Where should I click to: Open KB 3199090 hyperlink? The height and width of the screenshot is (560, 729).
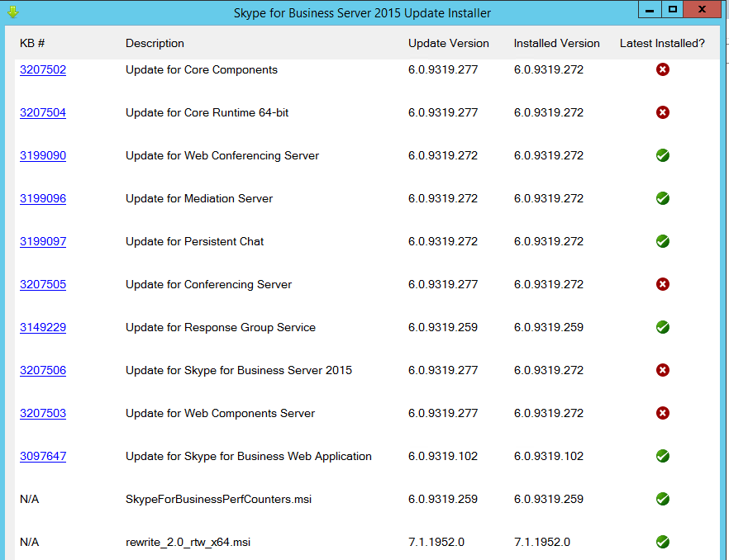(43, 156)
